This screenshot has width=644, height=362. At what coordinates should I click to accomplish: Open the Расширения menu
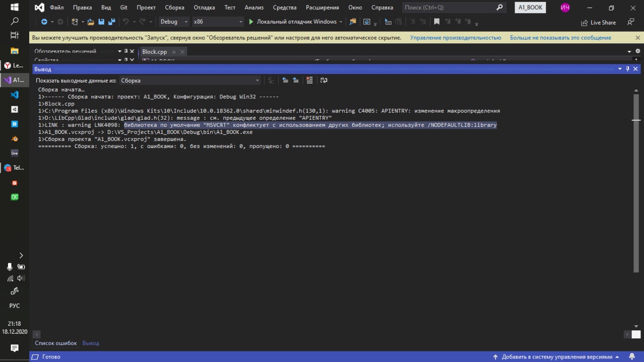point(323,8)
